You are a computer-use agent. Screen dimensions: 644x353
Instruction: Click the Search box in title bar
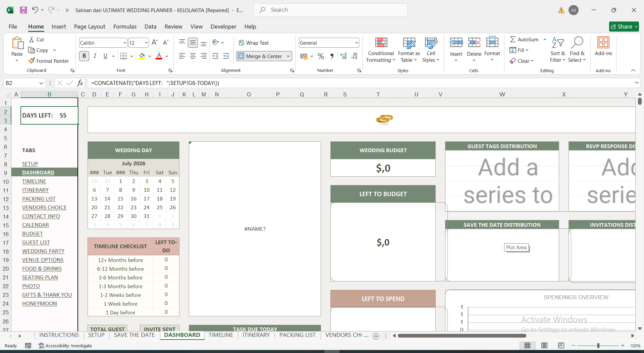tap(331, 10)
